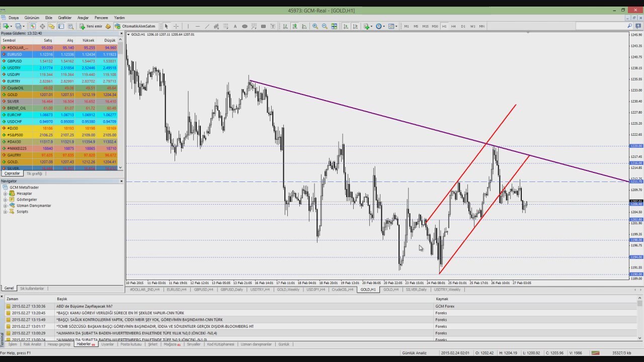
Task: Toggle chart shift icon
Action: point(355,26)
